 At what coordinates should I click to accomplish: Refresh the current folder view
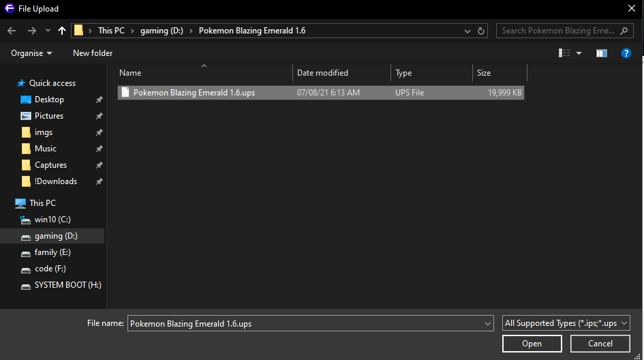pyautogui.click(x=482, y=31)
